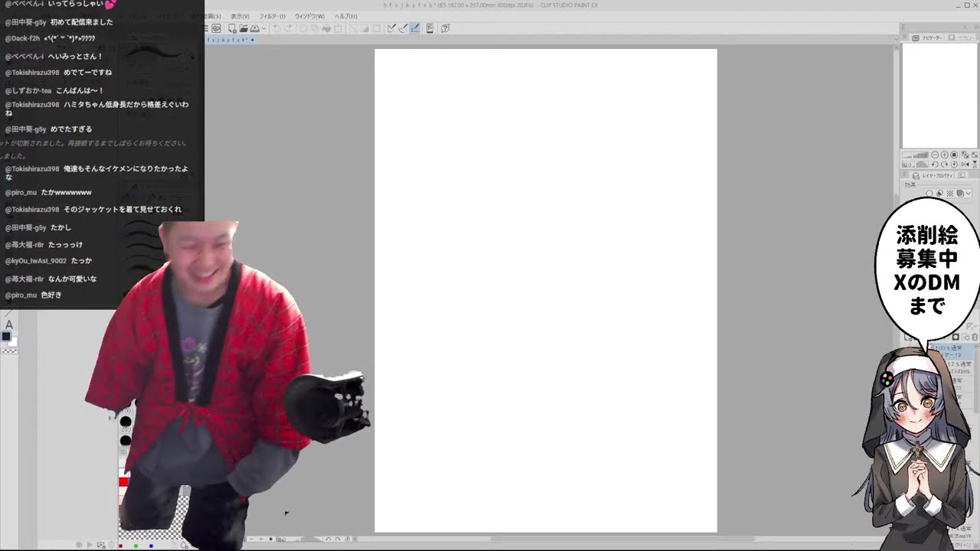Click Navigator rotate left icon

[x=935, y=165]
